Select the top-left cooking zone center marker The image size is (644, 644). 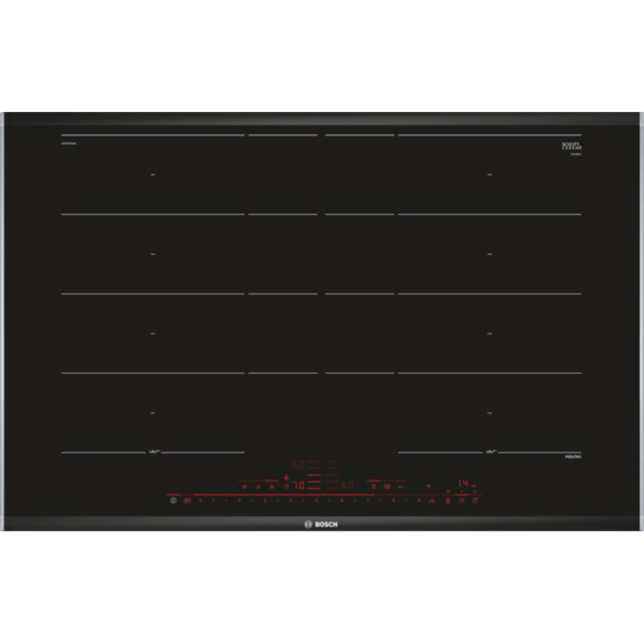152,174
